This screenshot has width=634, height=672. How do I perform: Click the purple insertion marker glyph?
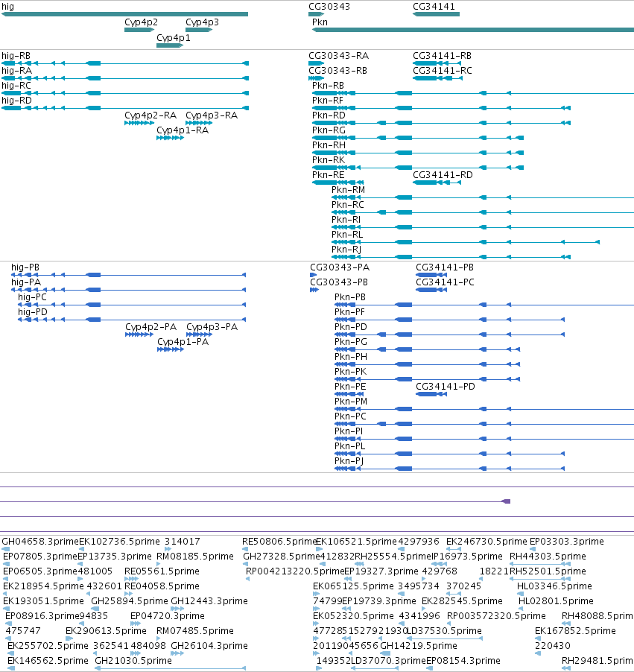pos(507,501)
